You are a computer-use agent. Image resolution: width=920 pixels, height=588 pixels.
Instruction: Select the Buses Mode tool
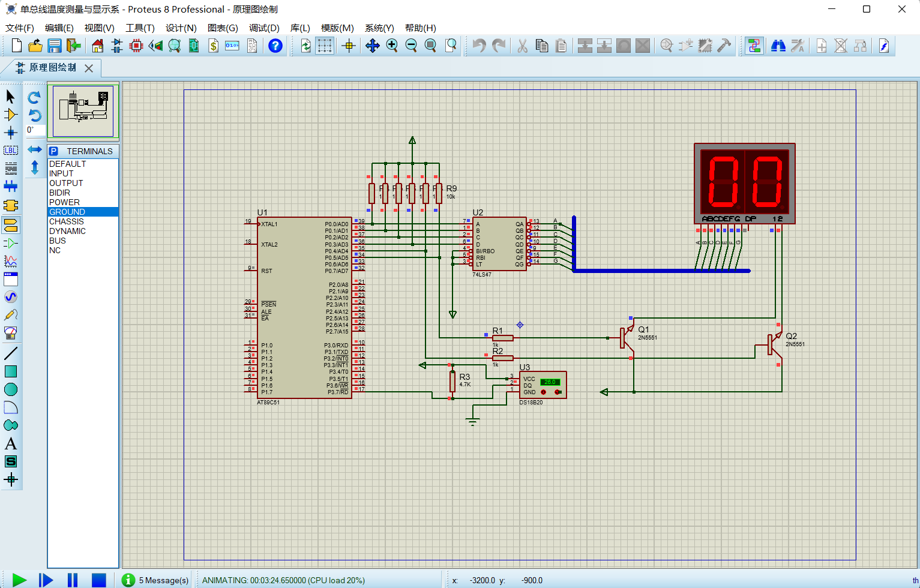[11, 187]
